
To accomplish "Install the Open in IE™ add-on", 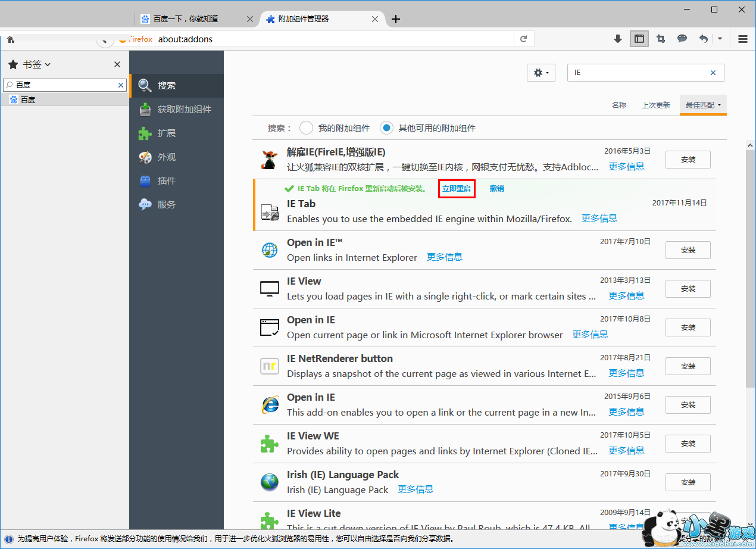I will click(688, 250).
